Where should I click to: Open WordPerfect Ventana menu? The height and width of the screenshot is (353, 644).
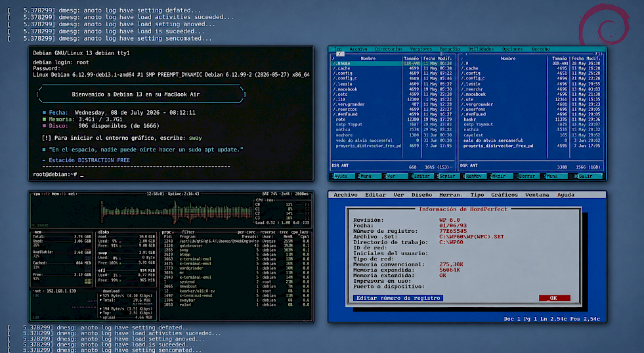(537, 195)
